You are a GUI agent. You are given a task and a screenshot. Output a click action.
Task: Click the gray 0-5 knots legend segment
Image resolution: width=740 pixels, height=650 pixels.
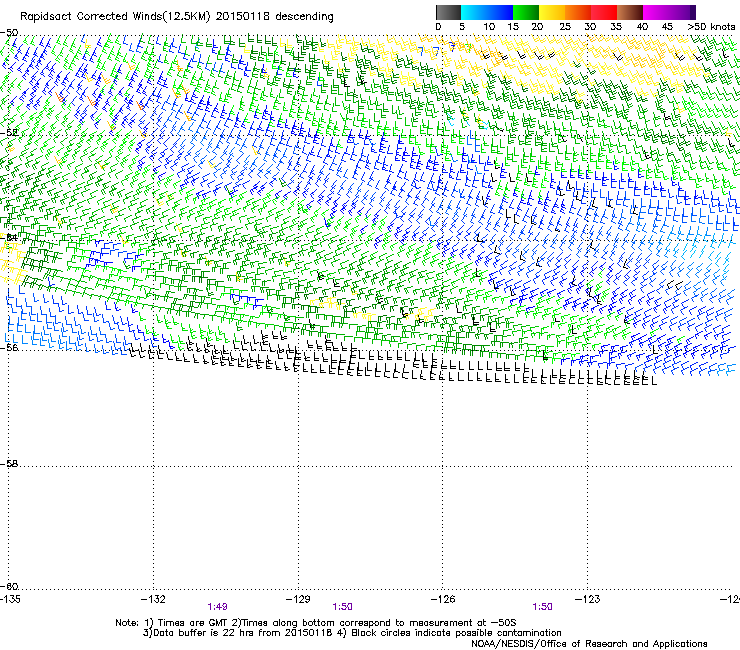448,12
